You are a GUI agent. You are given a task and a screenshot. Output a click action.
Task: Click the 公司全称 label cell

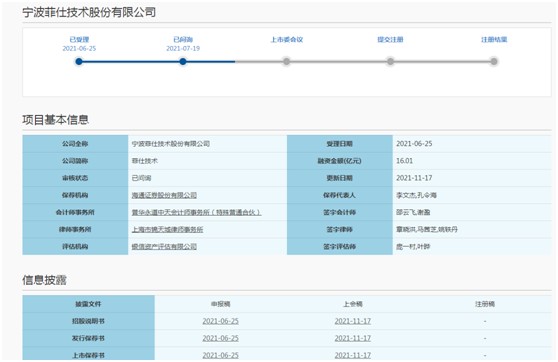[75, 144]
